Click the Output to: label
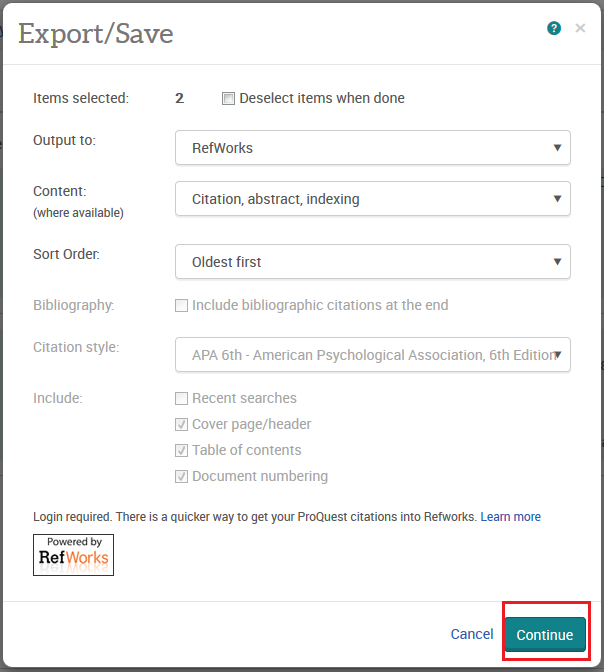The height and width of the screenshot is (672, 607). coord(65,140)
